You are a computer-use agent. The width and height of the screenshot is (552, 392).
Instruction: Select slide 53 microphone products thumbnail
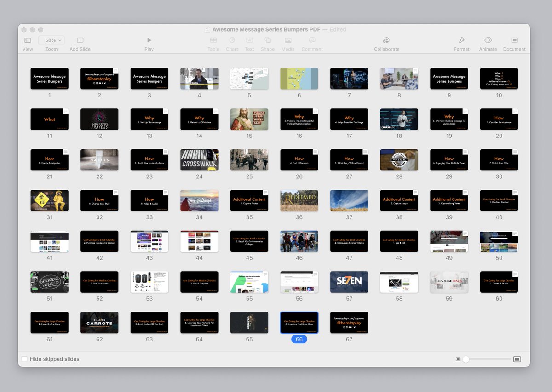pyautogui.click(x=149, y=282)
